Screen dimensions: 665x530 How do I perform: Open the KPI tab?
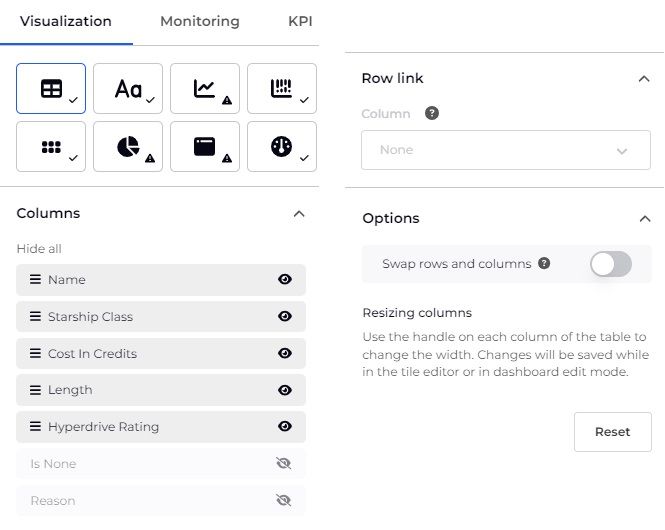click(300, 21)
